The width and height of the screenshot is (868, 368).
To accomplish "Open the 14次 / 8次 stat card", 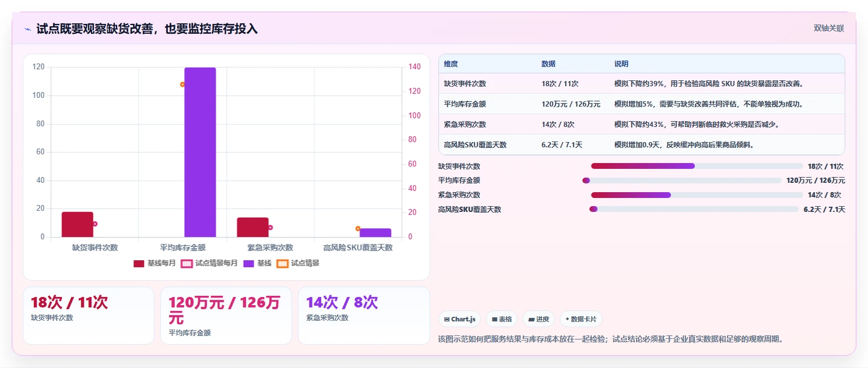I will pos(364,316).
